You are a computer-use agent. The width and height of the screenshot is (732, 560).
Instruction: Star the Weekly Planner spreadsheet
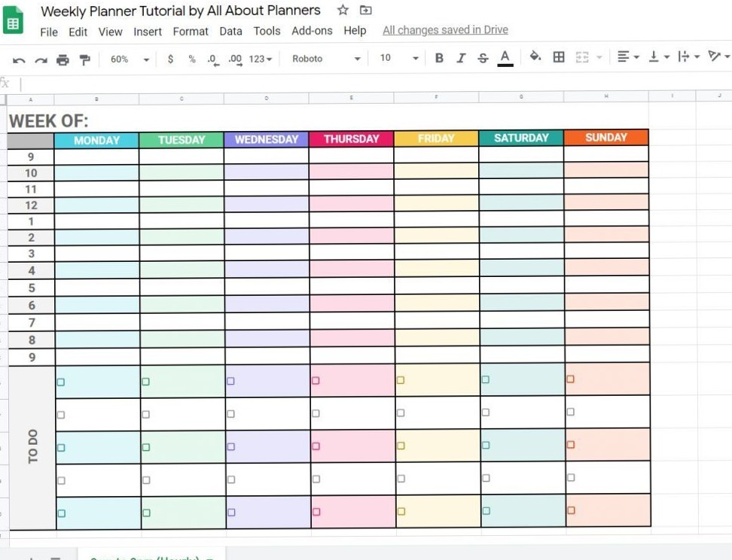[343, 11]
